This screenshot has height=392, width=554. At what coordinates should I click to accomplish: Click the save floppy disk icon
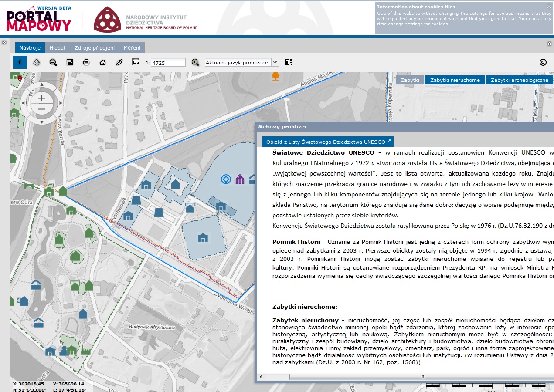click(x=70, y=62)
